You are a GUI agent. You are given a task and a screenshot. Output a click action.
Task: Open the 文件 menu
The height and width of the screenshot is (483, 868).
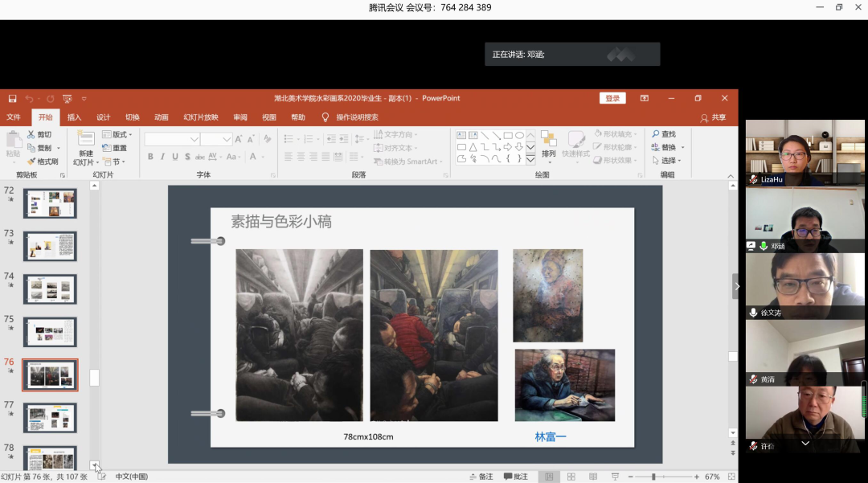tap(14, 117)
